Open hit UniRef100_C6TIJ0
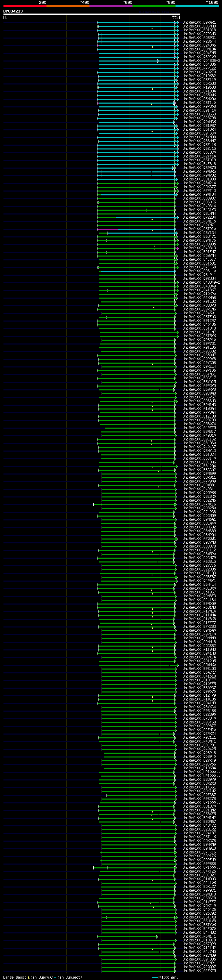Screen dimensions: 222x980 (x=199, y=103)
